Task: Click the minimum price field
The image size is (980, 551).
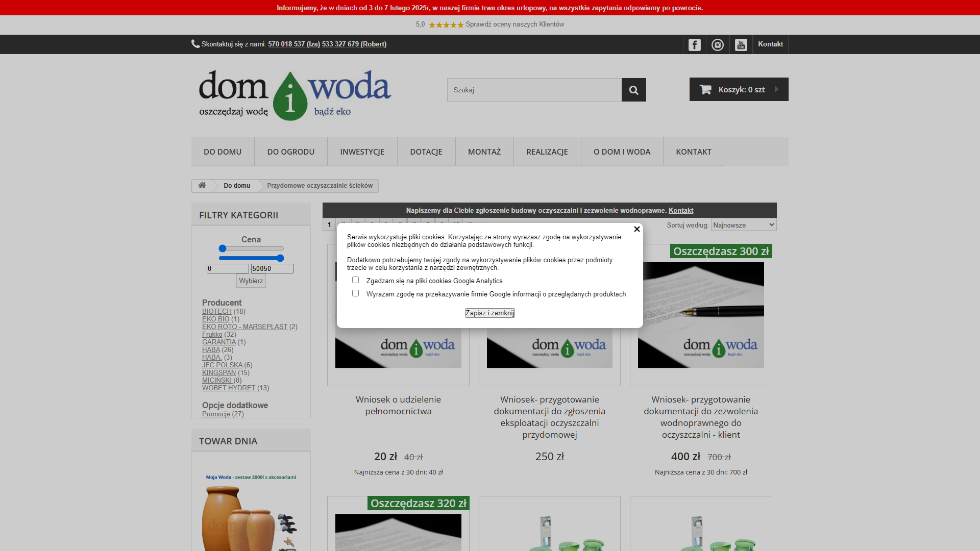Action: pos(228,268)
